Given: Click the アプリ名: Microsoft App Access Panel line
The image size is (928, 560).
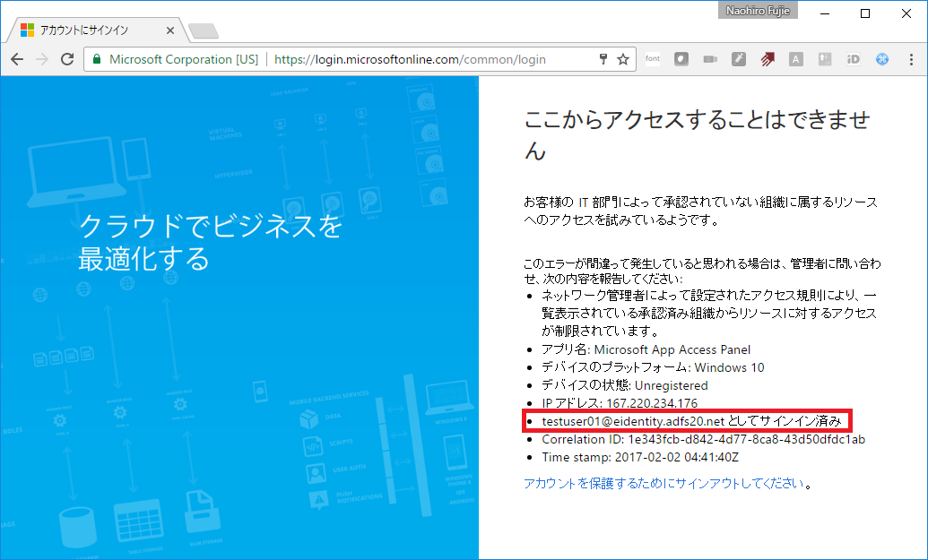Looking at the screenshot, I should tap(646, 349).
